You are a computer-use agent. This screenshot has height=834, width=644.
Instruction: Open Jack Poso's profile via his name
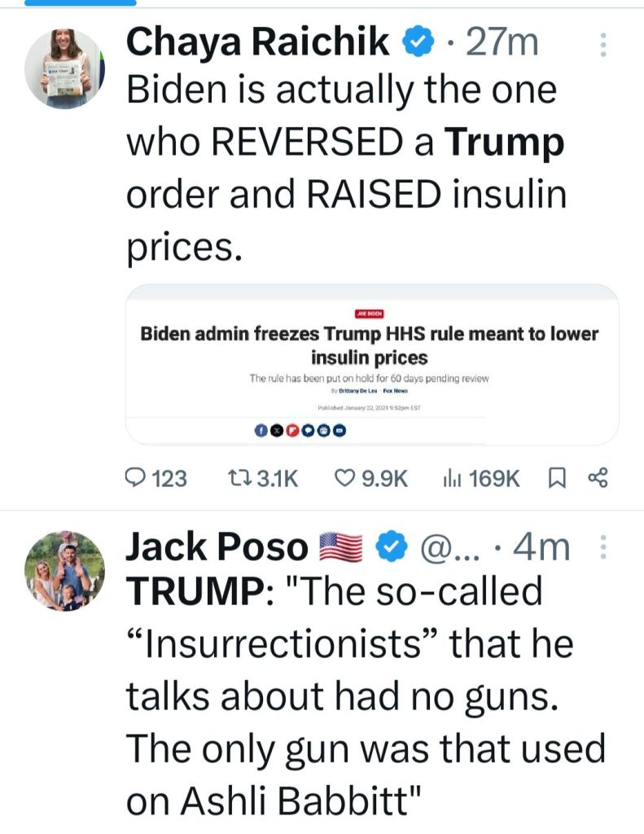point(216,549)
